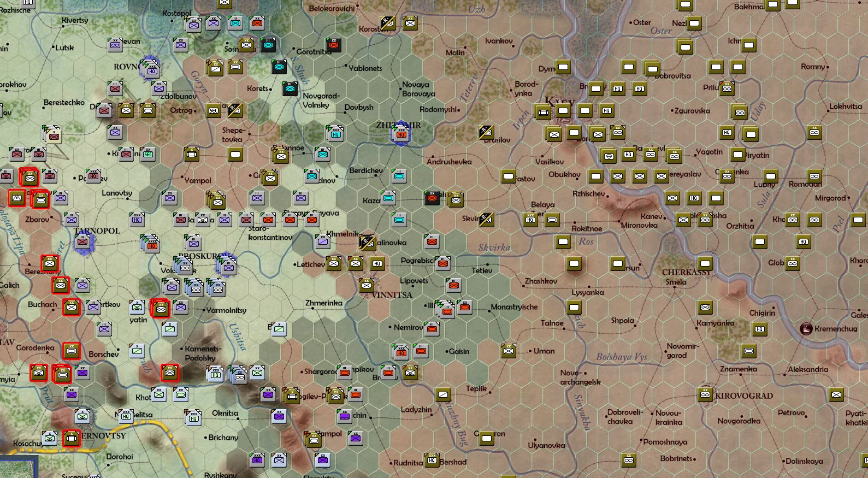Select the orange division counter west of Monastyrische
The height and width of the screenshot is (478, 868).
[465, 307]
